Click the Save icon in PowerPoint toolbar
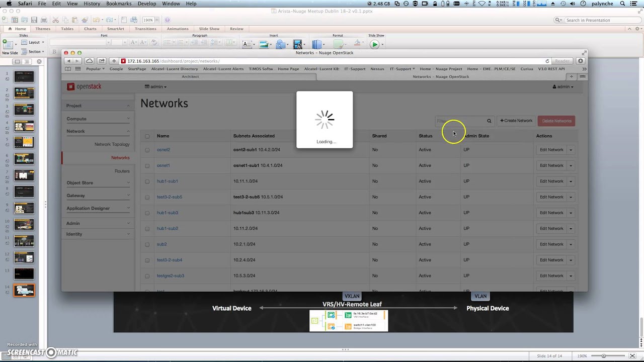 pyautogui.click(x=34, y=20)
